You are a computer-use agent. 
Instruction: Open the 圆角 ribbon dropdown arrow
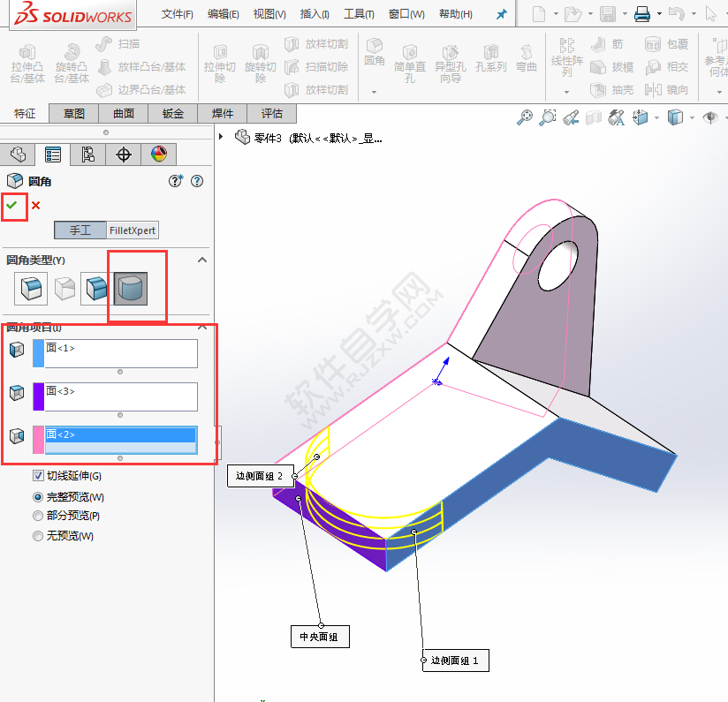point(374,93)
